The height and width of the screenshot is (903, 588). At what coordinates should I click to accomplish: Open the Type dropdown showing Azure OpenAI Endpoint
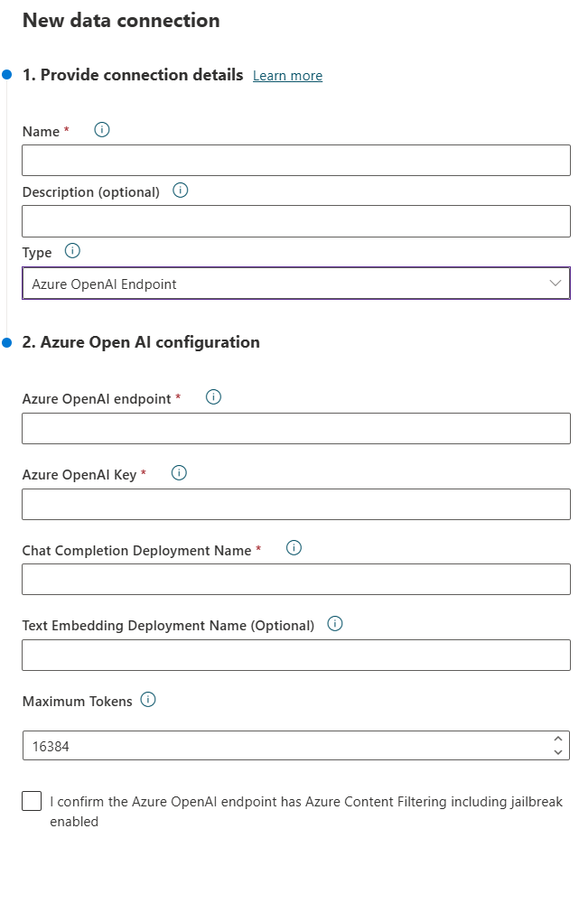point(296,283)
